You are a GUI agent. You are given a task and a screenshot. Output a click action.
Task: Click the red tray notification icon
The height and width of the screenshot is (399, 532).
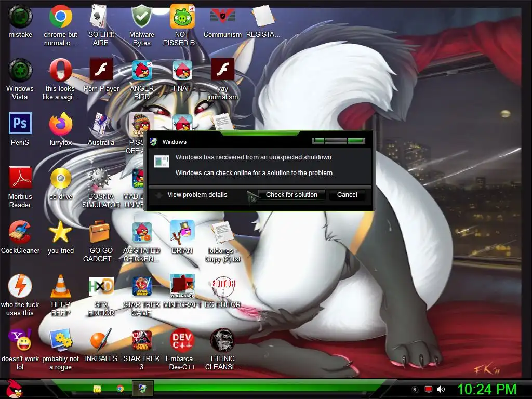click(429, 389)
